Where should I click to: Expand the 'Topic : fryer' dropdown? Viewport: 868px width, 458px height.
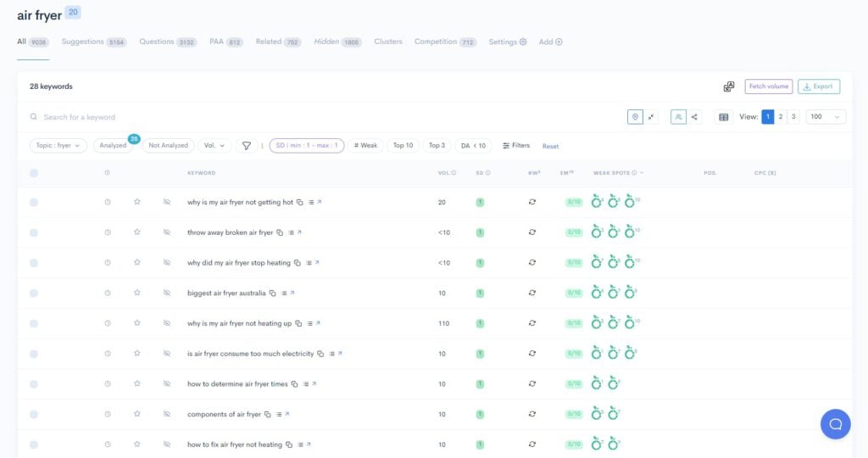click(x=59, y=146)
